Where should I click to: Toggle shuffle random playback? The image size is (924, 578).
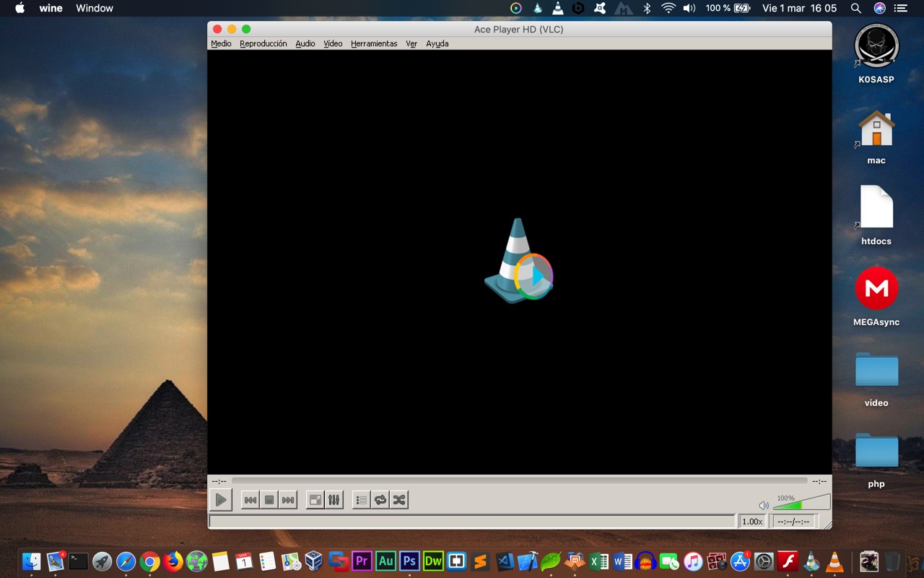coord(399,500)
